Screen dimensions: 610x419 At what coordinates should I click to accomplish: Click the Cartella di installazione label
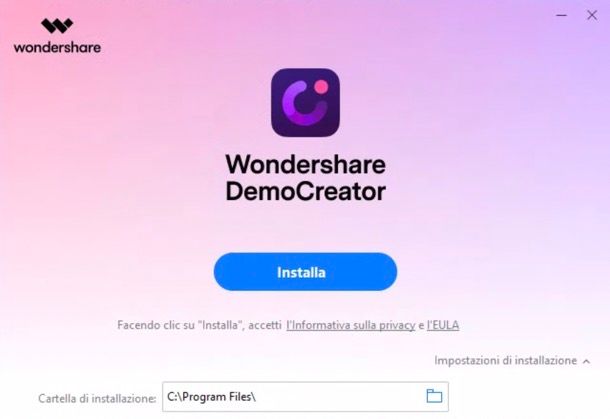(97, 398)
